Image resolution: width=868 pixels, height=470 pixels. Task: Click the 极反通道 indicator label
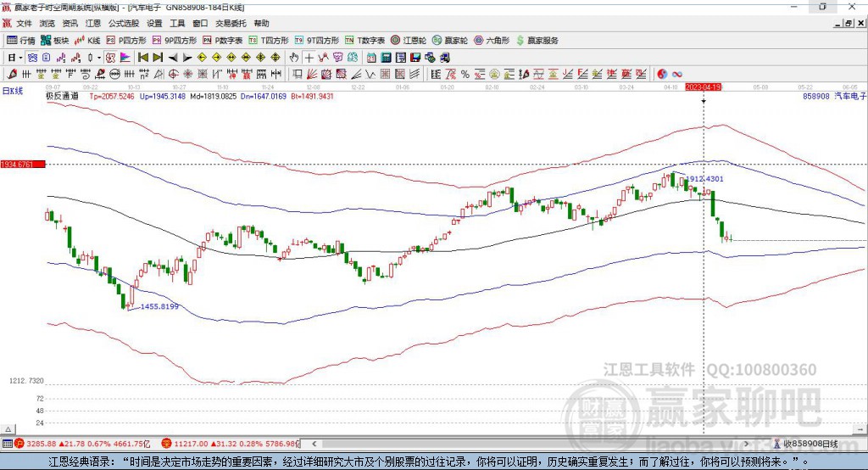pos(62,97)
